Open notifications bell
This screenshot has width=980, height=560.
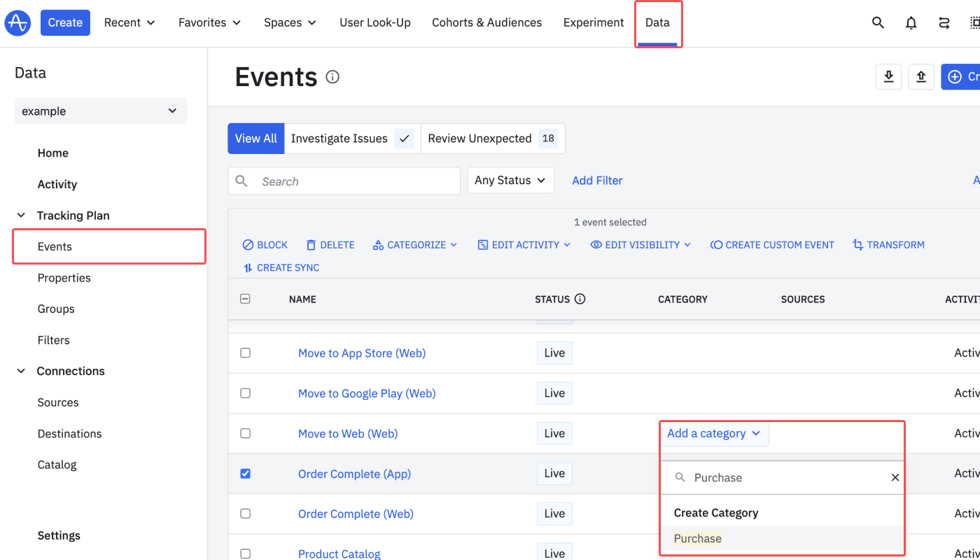point(911,22)
